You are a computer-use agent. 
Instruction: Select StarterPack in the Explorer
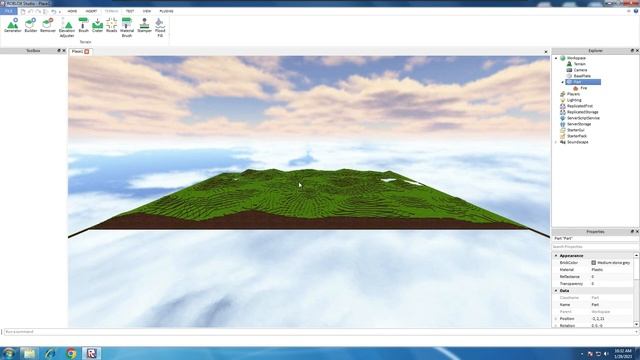(x=577, y=136)
